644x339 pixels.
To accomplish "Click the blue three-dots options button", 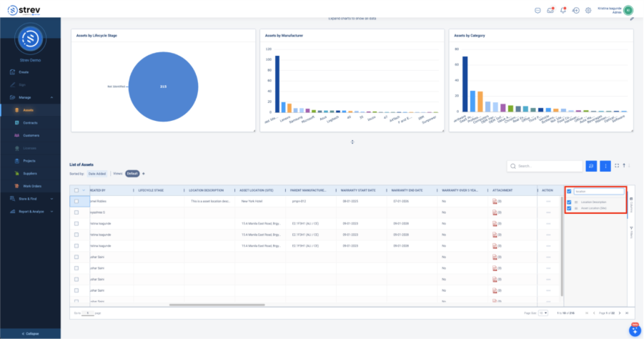I will tap(605, 166).
